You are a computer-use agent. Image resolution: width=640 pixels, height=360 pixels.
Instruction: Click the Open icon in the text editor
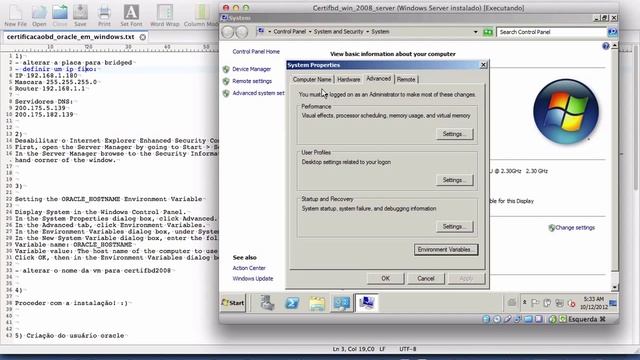point(39,12)
